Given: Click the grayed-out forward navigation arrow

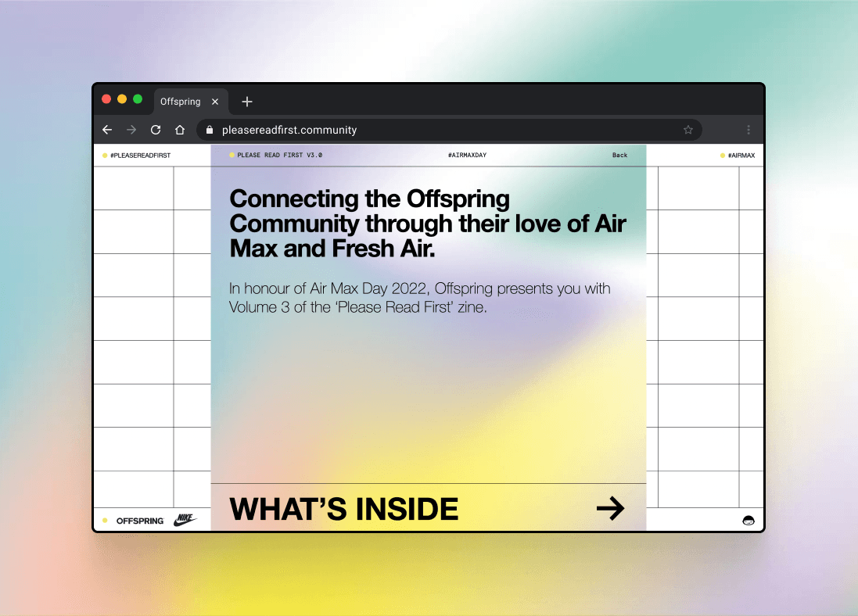Looking at the screenshot, I should tap(131, 130).
